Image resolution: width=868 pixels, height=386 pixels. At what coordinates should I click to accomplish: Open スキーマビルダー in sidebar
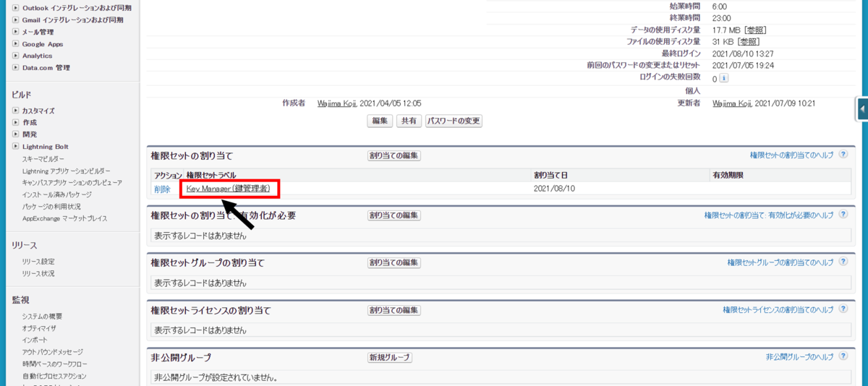(43, 158)
